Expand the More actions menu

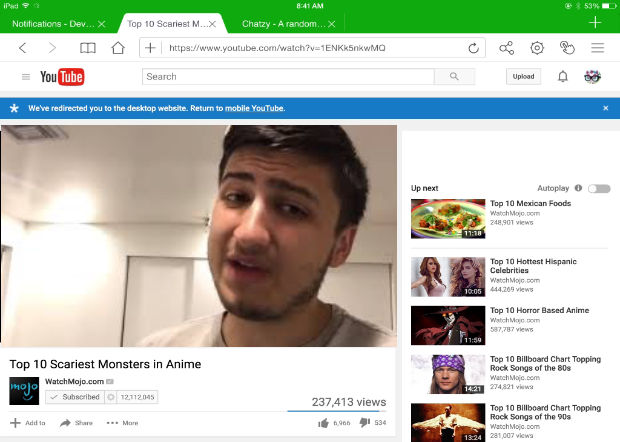[x=123, y=423]
